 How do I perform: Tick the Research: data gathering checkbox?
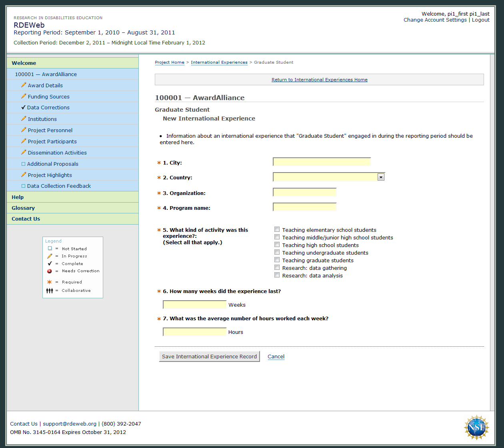[x=277, y=267]
